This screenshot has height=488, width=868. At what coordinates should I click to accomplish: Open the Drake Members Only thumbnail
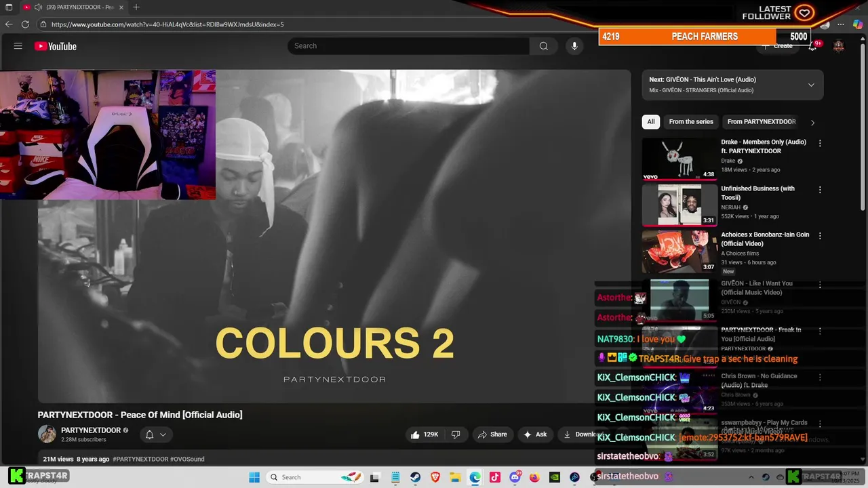679,159
